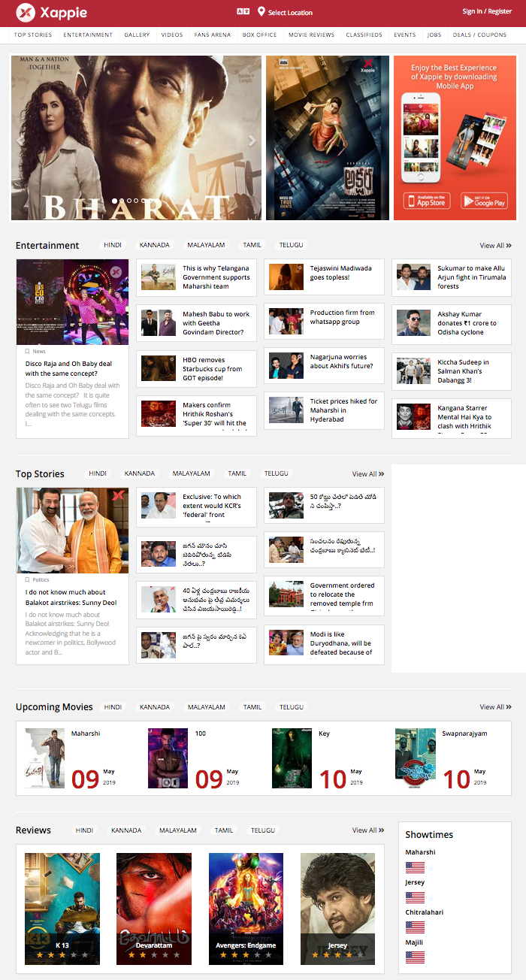Viewport: 526px width, 980px height.
Task: Open the Movie Reviews menu item
Action: pyautogui.click(x=312, y=35)
